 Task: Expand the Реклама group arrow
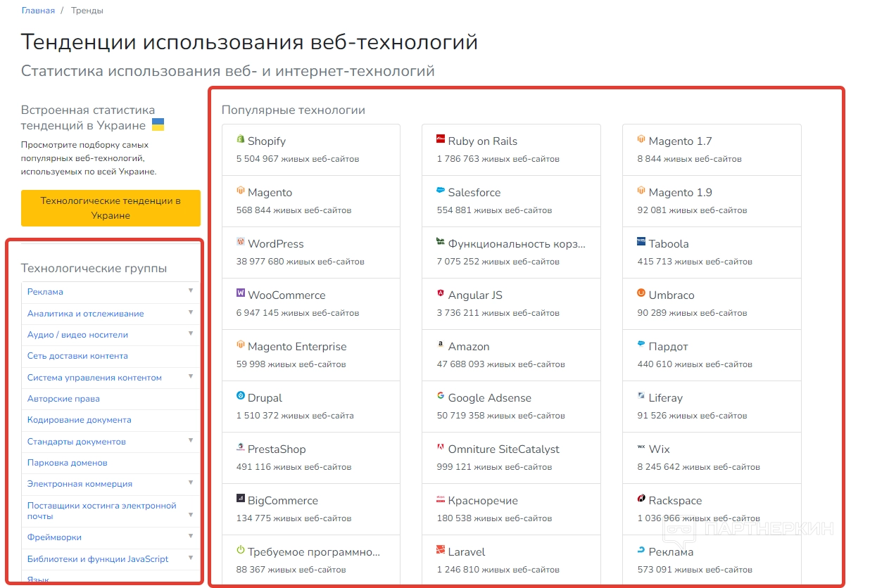tap(190, 290)
